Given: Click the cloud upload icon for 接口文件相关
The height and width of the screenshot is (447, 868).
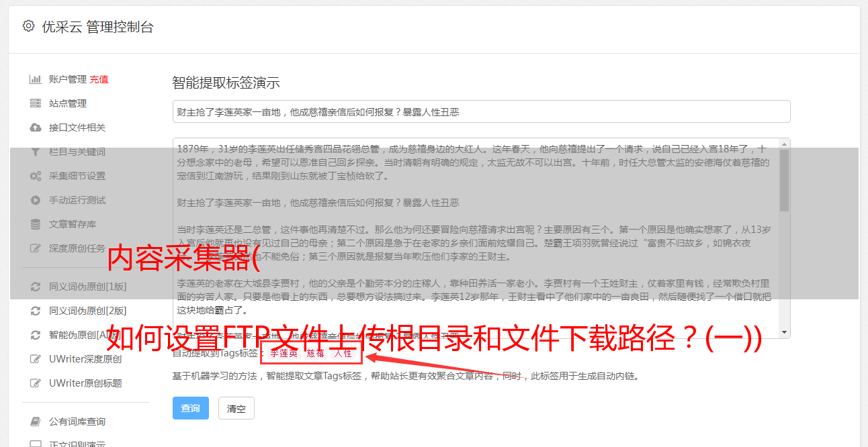Looking at the screenshot, I should (36, 128).
